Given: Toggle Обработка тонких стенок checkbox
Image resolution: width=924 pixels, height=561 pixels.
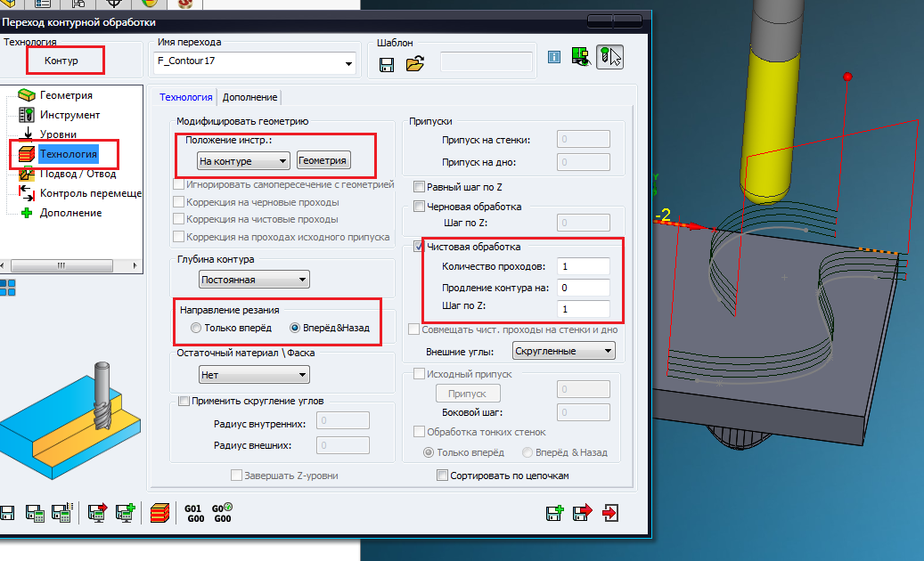Looking at the screenshot, I should click(419, 432).
